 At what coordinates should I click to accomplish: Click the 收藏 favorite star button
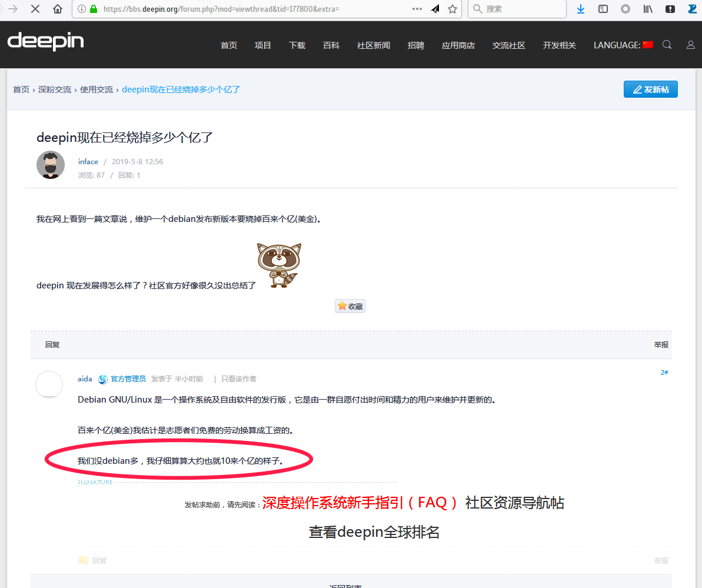pyautogui.click(x=350, y=306)
